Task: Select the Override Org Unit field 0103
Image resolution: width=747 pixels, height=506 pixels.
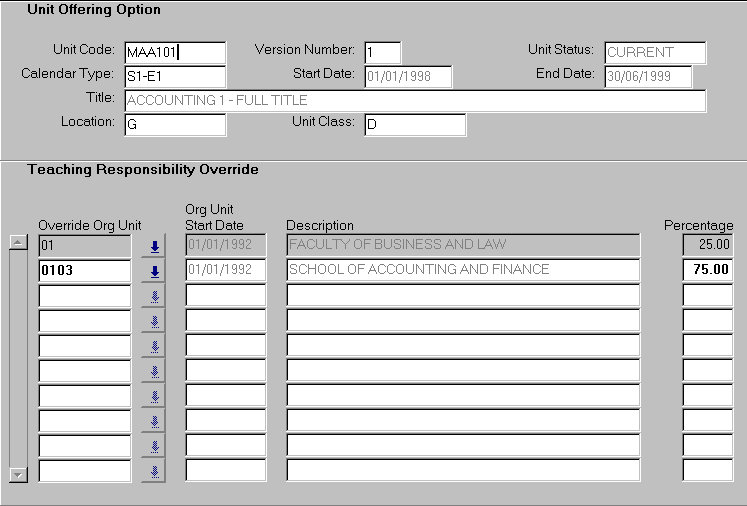Action: (x=84, y=270)
